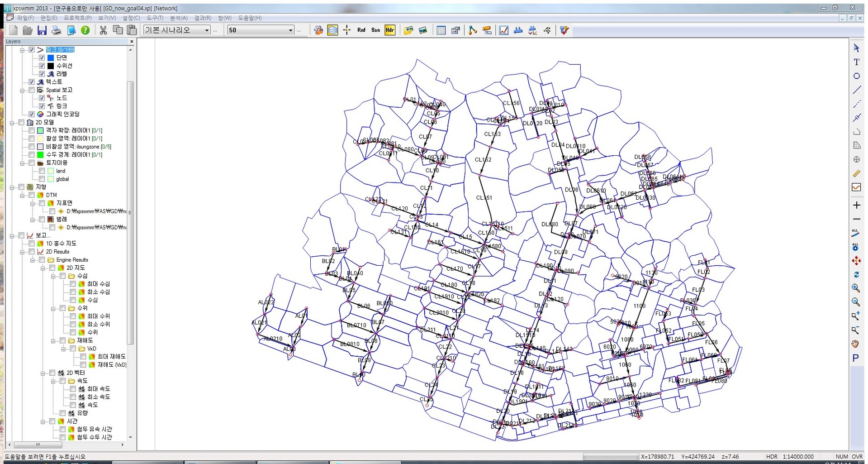Viewport: 868px width, 464px height.
Task: Click the plus icon on right toolbar
Action: [x=856, y=205]
